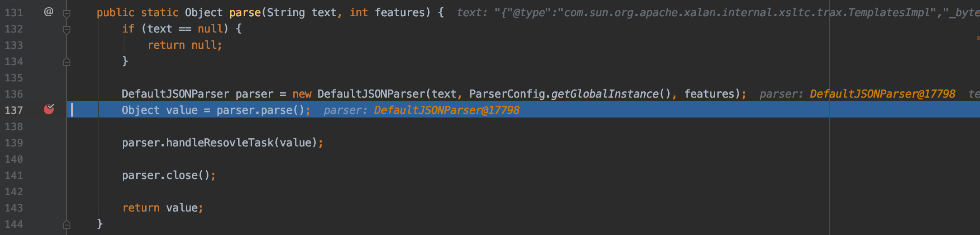
Task: Click the method fold end marker at line 144
Action: (x=67, y=224)
